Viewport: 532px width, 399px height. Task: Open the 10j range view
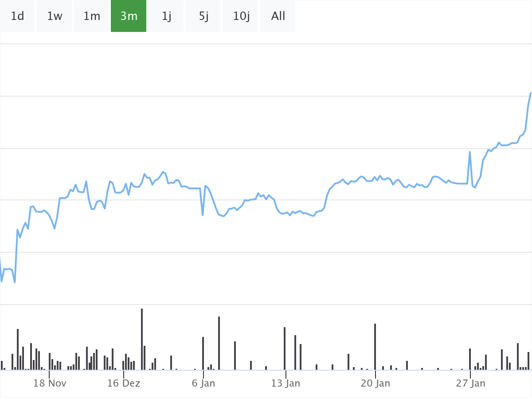241,16
